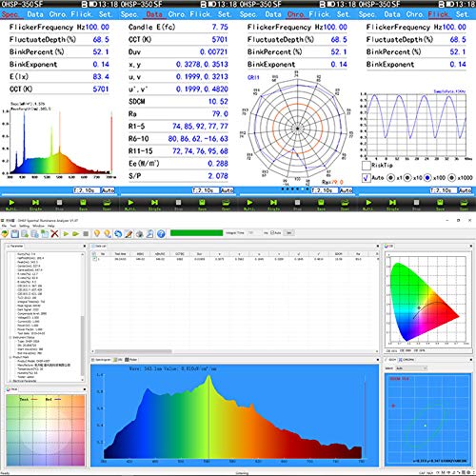Save results on the Chro. device screen

tap(321, 205)
